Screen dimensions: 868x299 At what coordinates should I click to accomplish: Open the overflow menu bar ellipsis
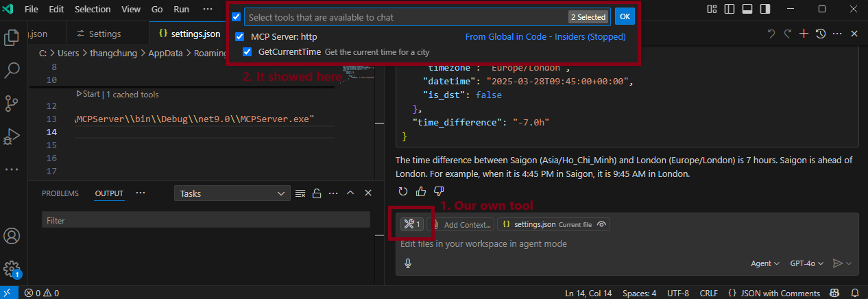[x=208, y=10]
